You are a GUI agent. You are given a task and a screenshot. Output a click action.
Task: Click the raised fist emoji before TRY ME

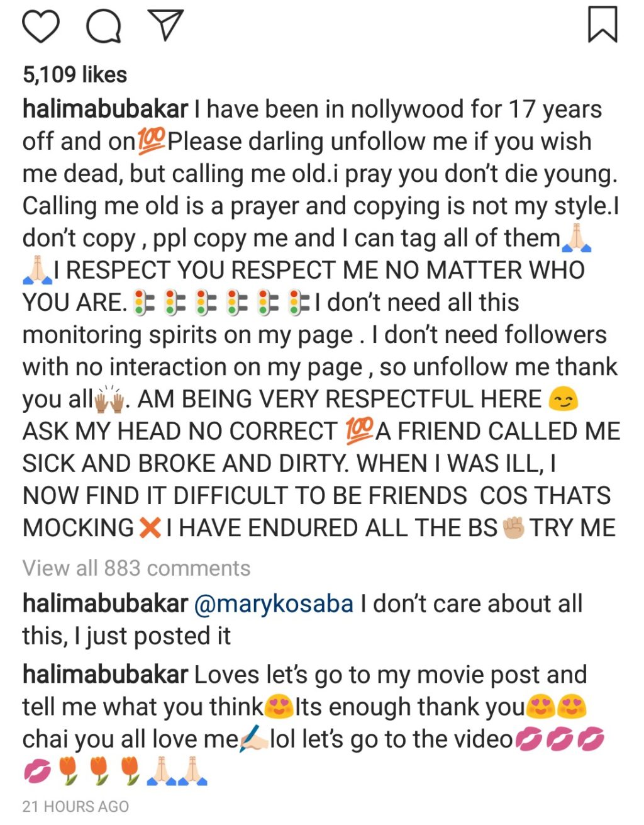click(513, 527)
